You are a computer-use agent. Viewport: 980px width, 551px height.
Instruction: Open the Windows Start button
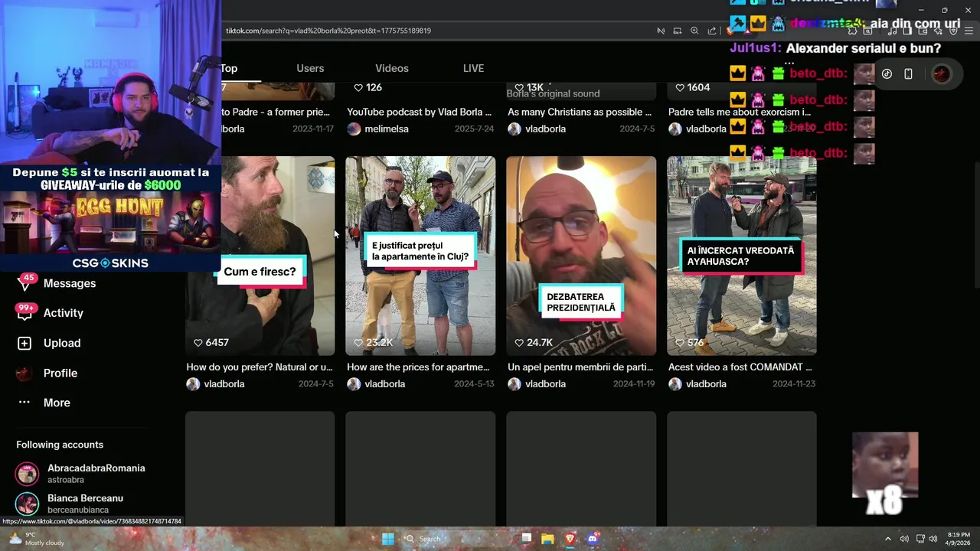[388, 539]
